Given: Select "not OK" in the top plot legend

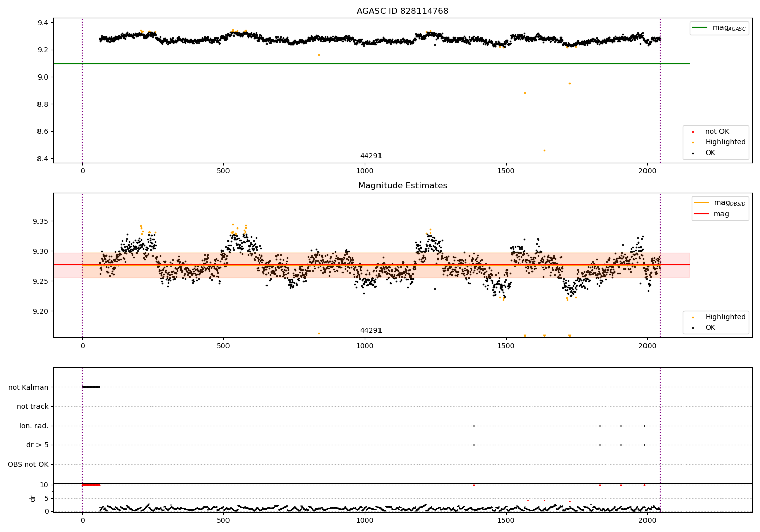Looking at the screenshot, I should pos(717,132).
